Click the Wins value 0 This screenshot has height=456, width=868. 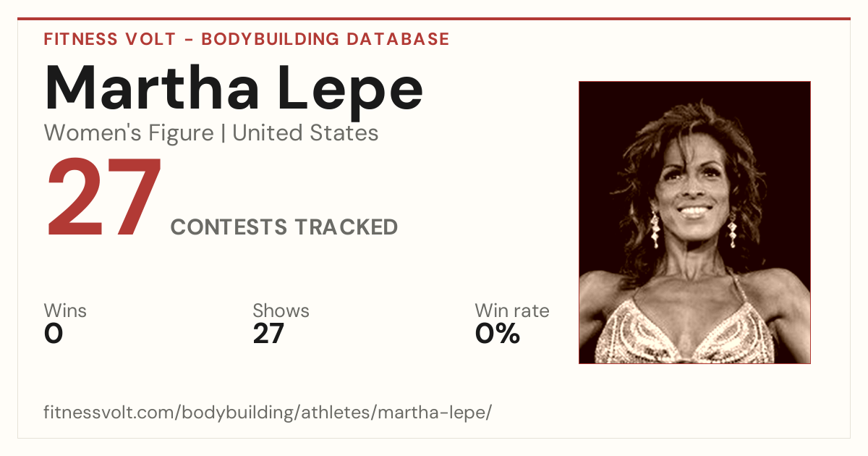[54, 334]
